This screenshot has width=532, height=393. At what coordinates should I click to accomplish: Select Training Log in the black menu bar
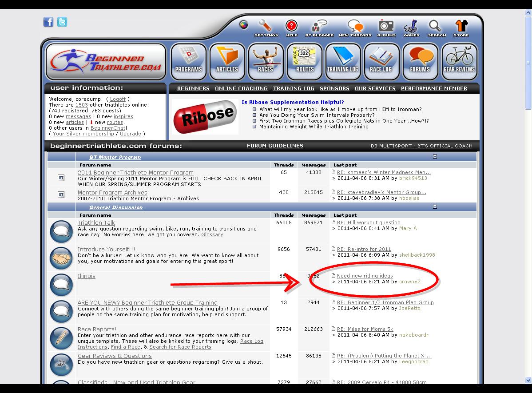tap(294, 88)
